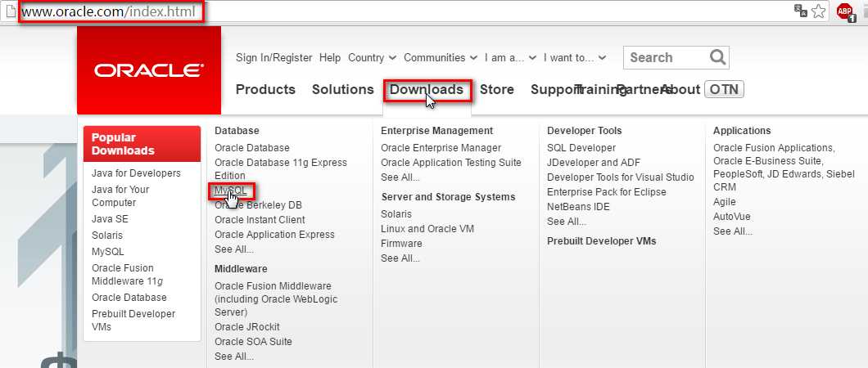Open Solaris in Popular Downloads

[107, 235]
